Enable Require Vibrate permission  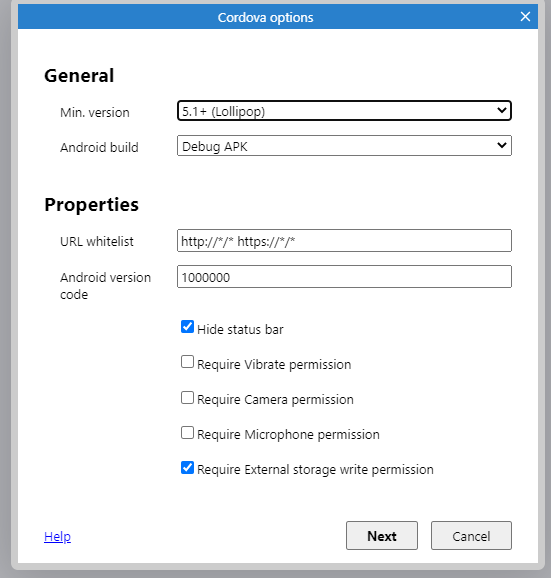pos(187,362)
